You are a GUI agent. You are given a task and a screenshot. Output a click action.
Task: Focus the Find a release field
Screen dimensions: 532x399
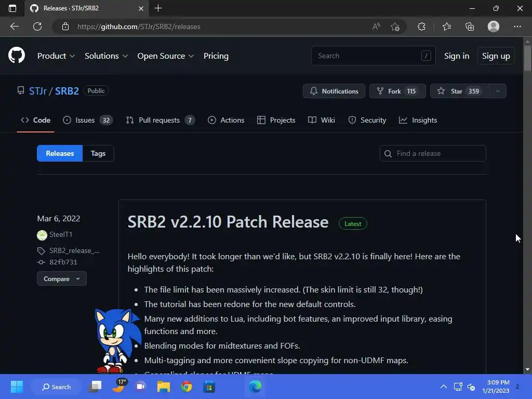pyautogui.click(x=433, y=153)
